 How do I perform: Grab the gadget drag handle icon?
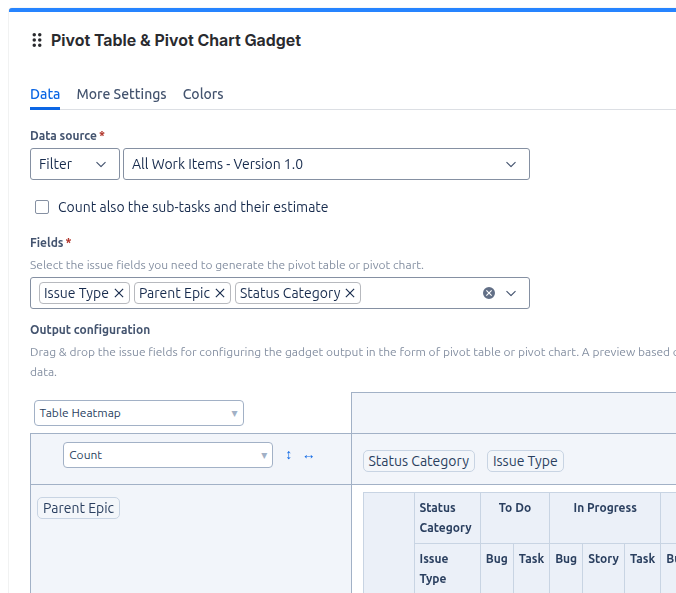37,41
